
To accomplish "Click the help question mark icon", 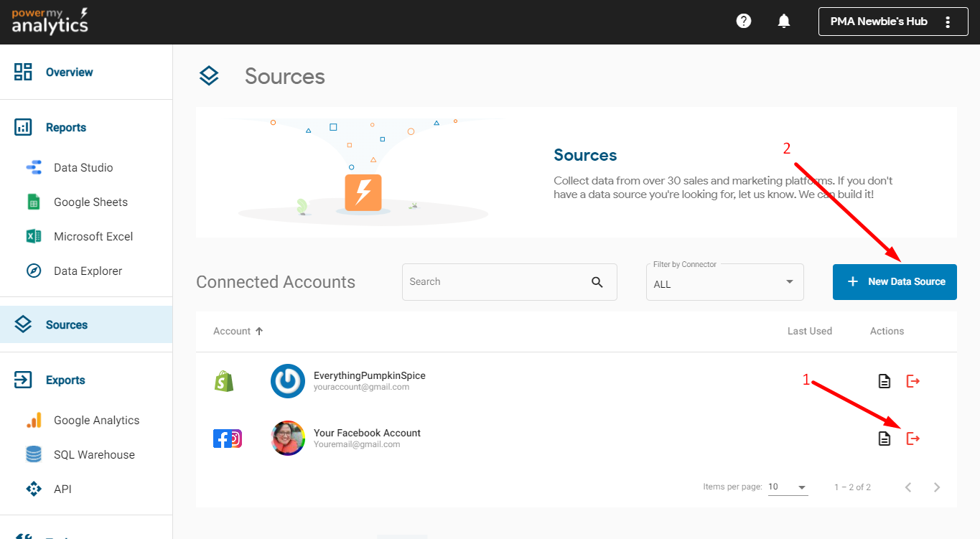I will [744, 22].
